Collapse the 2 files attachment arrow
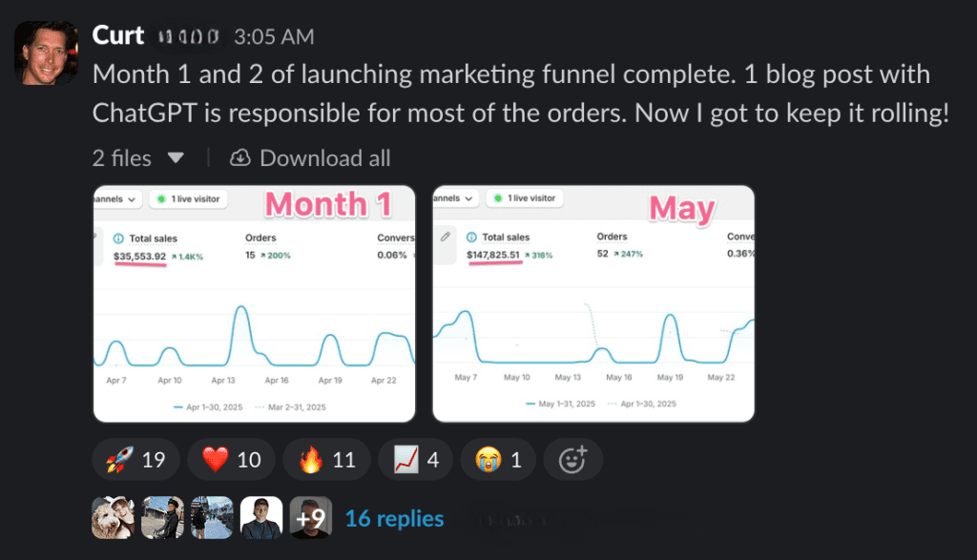The width and height of the screenshot is (977, 560). click(176, 157)
